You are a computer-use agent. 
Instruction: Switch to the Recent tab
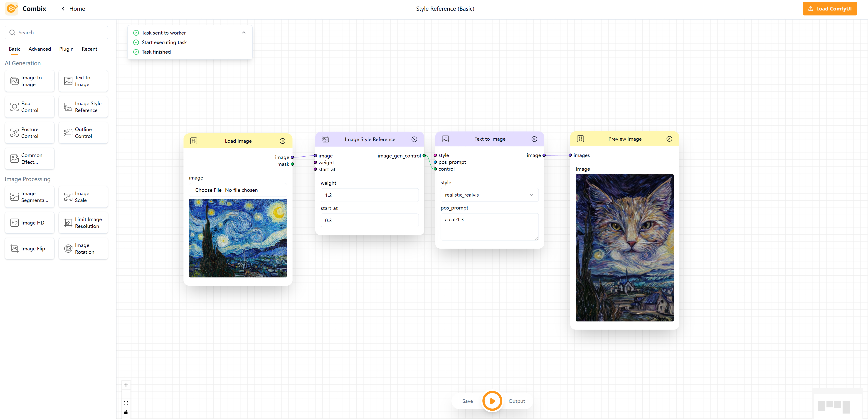coord(89,49)
